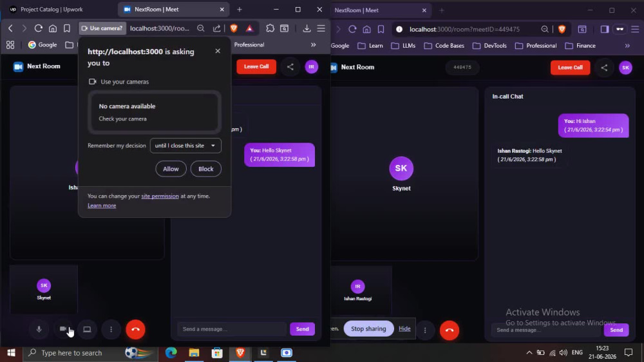Open downloads icon in left browser

point(307,28)
